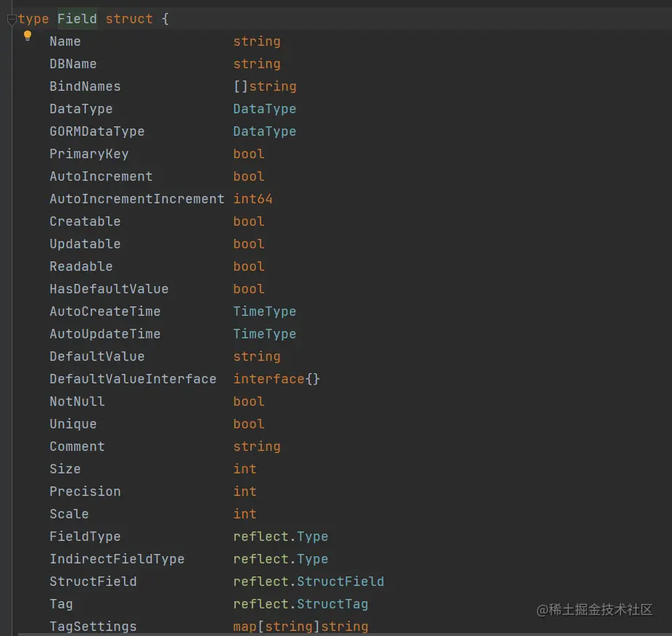The image size is (672, 636).
Task: Click the Scale field name
Action: pos(70,514)
